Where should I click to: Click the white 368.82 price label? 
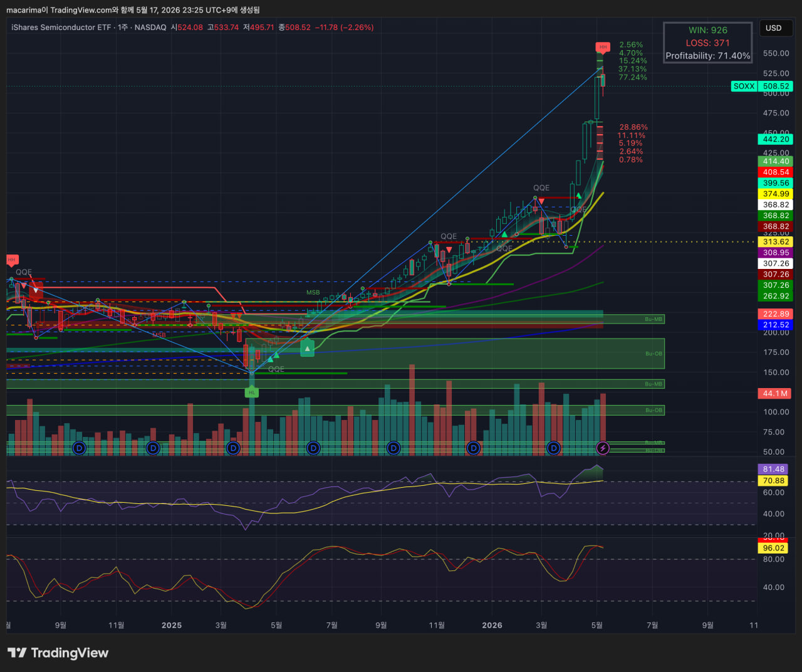click(776, 205)
